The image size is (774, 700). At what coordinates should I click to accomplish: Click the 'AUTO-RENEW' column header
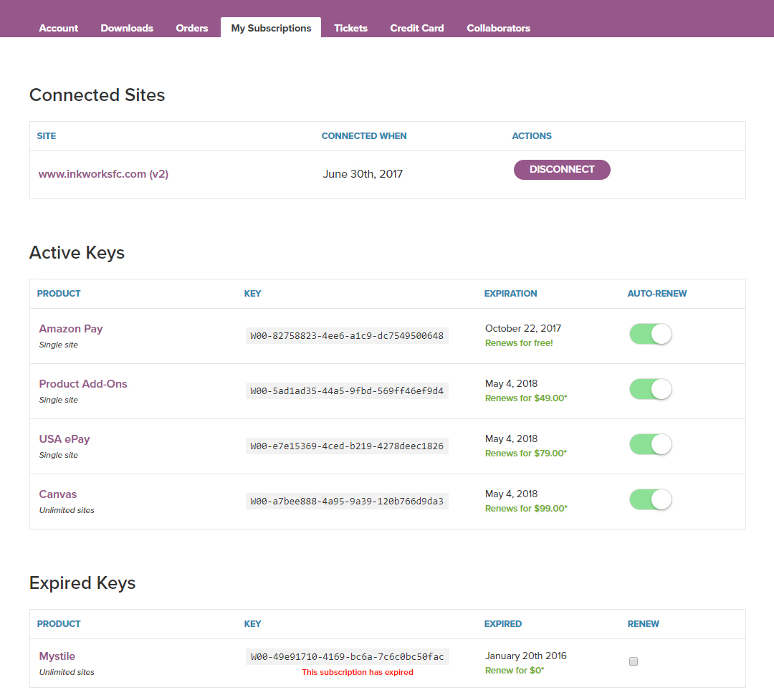pos(657,294)
